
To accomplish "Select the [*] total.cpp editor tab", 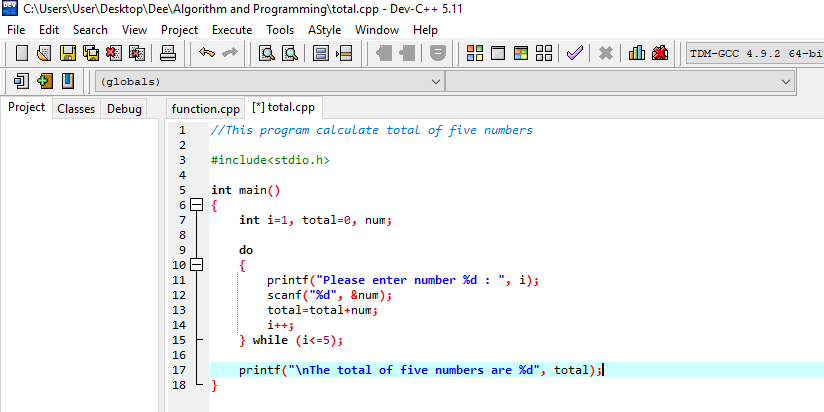I will 284,108.
